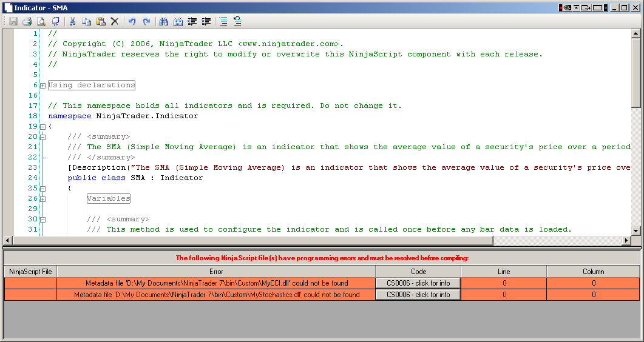Click the vertical scrollbar down arrow
Screen dimensions: 644x342
pyautogui.click(x=636, y=231)
